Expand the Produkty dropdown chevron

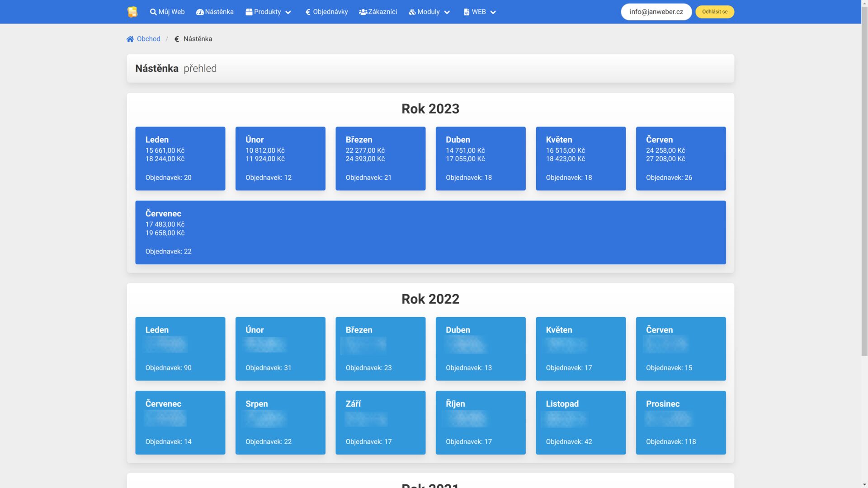[288, 13]
